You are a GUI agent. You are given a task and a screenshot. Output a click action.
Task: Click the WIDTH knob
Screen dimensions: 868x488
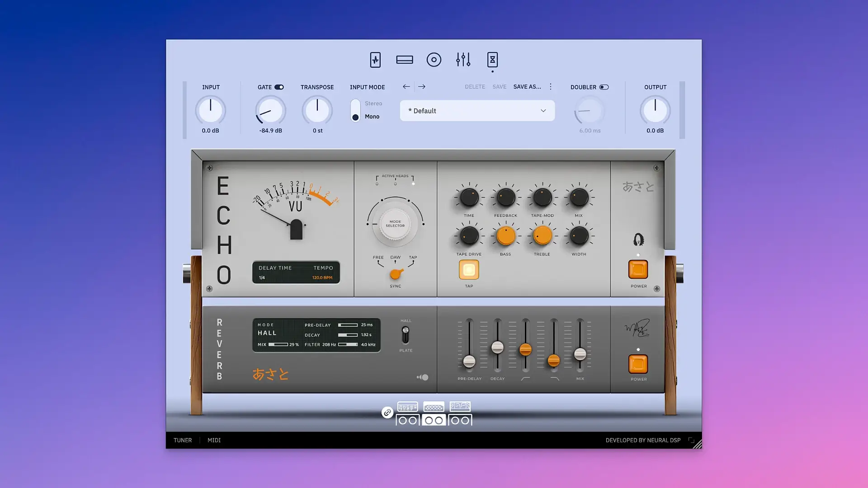coord(579,235)
